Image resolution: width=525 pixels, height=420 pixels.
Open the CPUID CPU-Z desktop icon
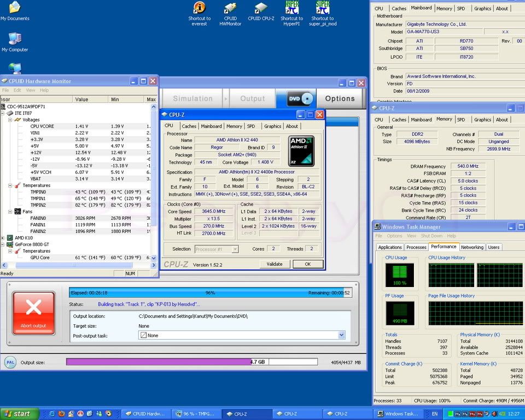click(261, 11)
